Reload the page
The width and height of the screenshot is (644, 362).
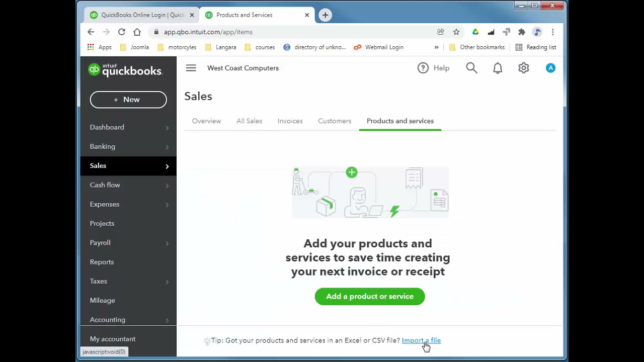click(x=122, y=32)
